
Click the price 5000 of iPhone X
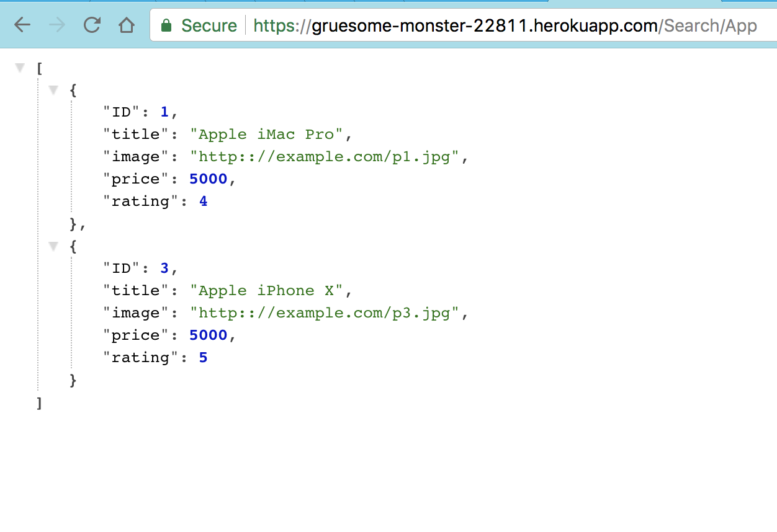coord(209,335)
